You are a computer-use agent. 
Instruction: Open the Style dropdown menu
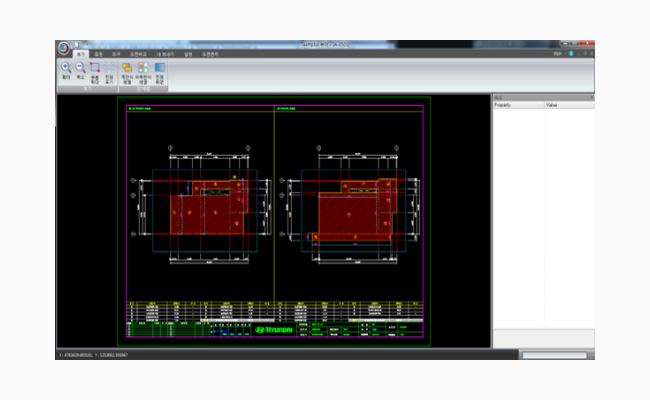point(560,53)
